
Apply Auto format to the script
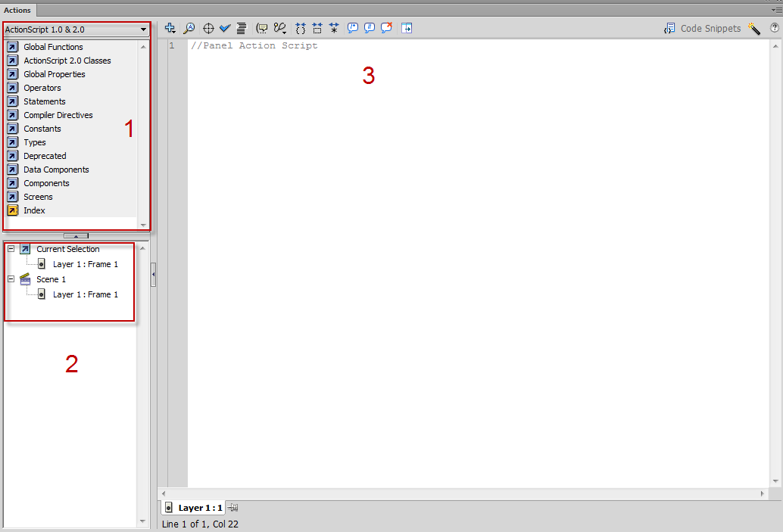tap(242, 29)
